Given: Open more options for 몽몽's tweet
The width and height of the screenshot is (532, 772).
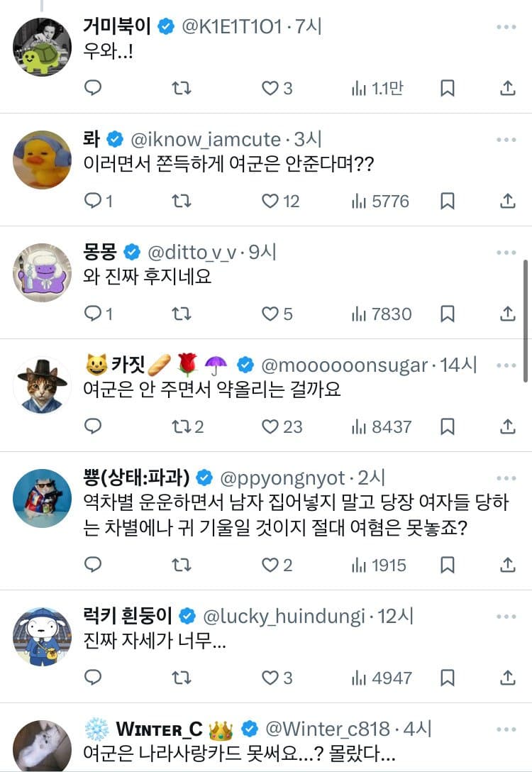Looking at the screenshot, I should 506,253.
